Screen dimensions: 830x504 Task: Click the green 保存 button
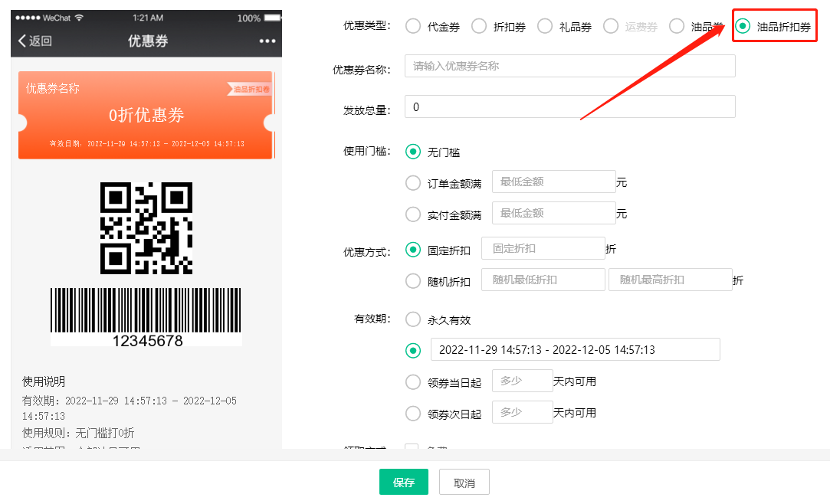[x=404, y=483]
